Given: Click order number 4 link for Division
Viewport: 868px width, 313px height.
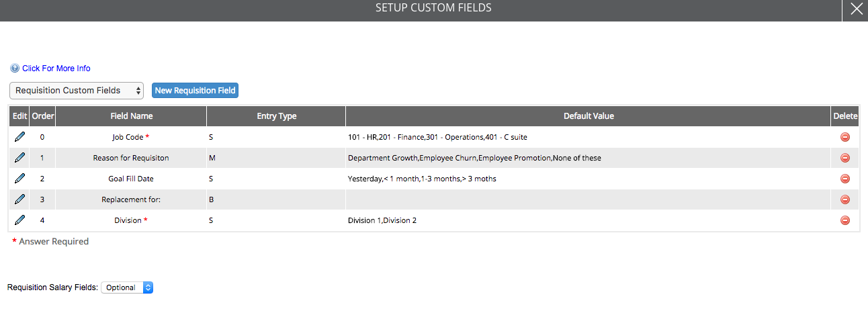Looking at the screenshot, I should (x=42, y=220).
